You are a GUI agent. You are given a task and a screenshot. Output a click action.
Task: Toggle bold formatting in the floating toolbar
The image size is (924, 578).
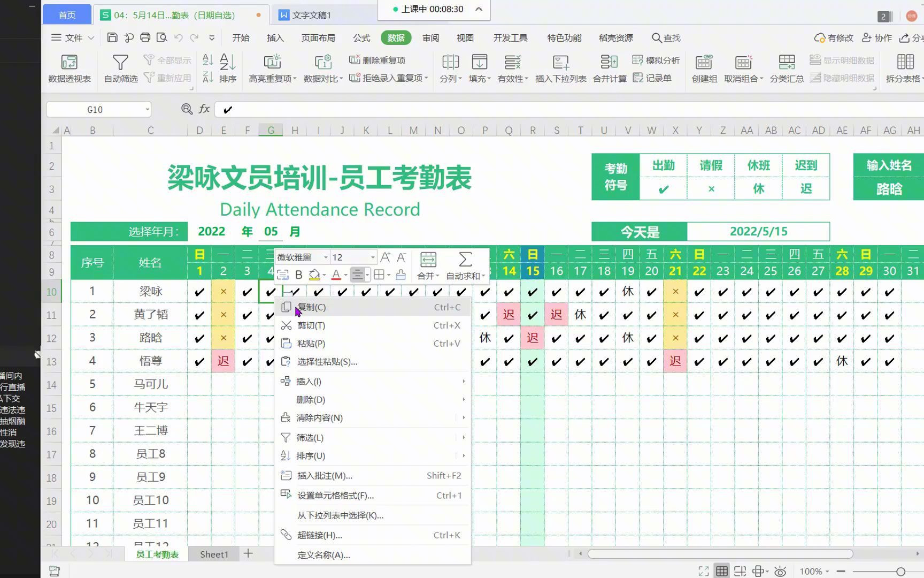(299, 275)
